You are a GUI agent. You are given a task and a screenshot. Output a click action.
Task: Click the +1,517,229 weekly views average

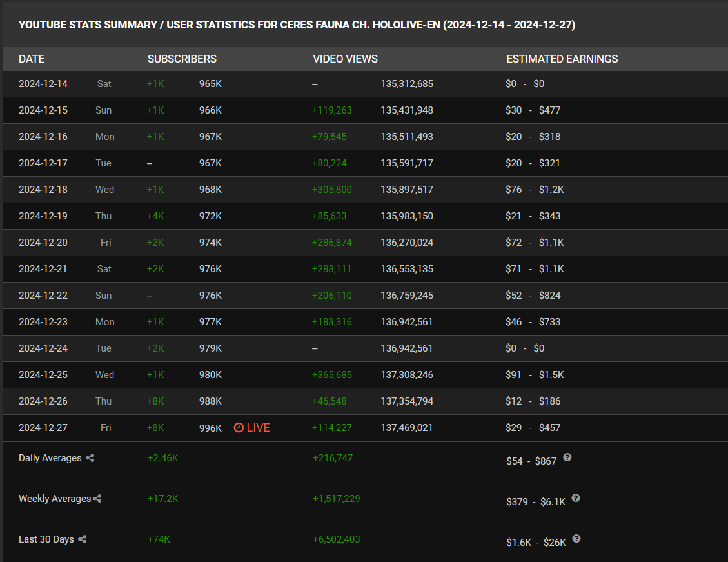(x=336, y=499)
